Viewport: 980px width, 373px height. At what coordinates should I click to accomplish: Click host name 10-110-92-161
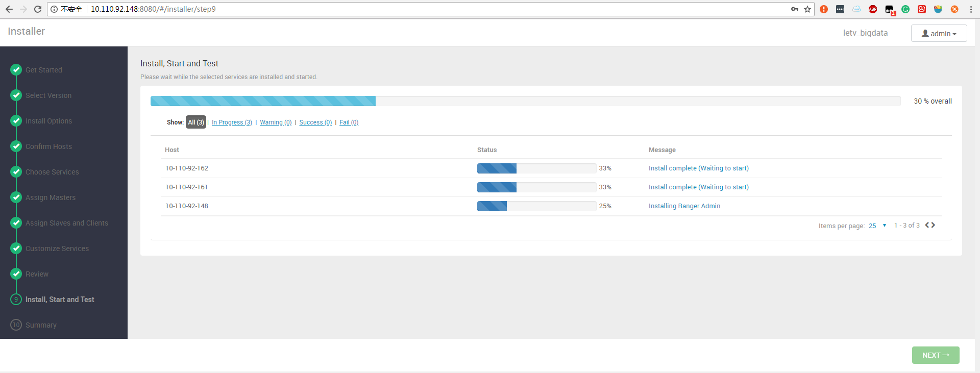click(186, 187)
